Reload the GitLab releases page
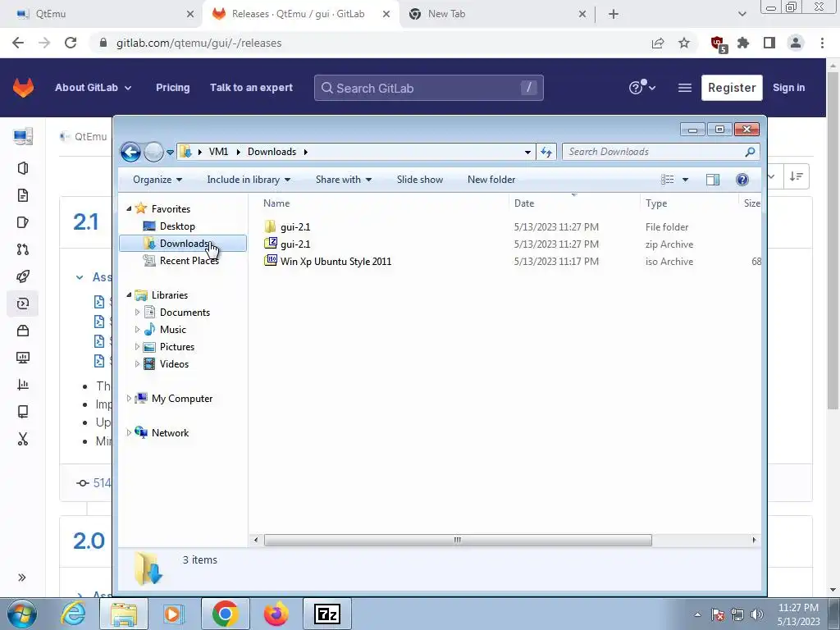The image size is (840, 630). coord(71,43)
